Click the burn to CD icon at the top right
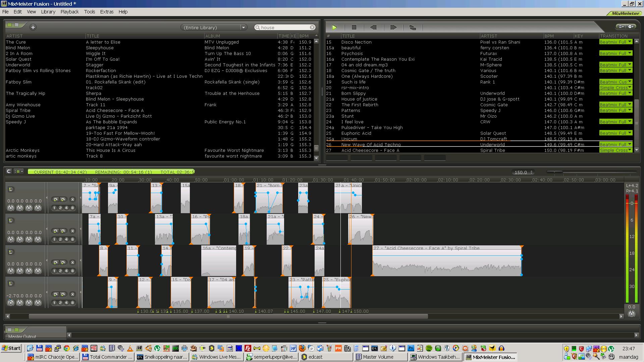Viewport: 644px width, 362px height. 631,26
